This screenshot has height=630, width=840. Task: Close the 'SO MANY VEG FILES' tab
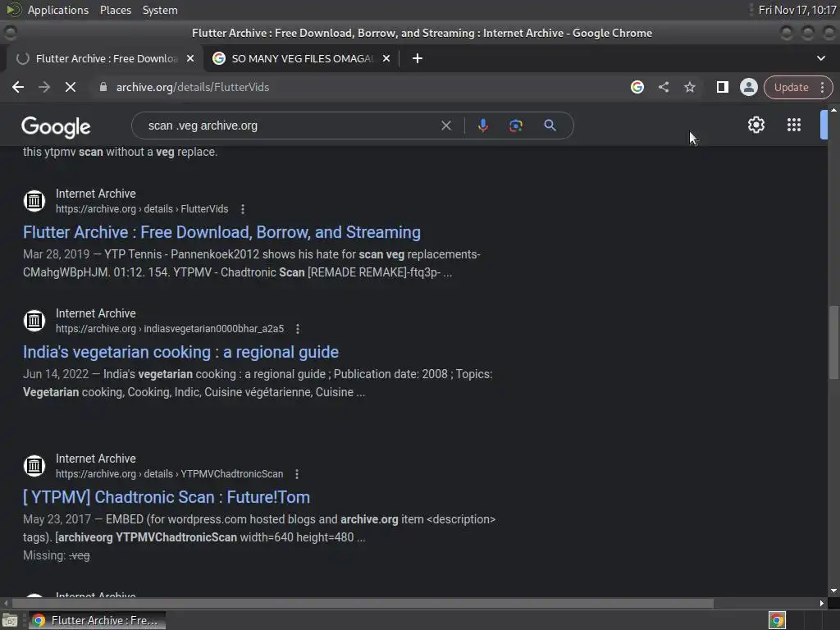pyautogui.click(x=386, y=58)
